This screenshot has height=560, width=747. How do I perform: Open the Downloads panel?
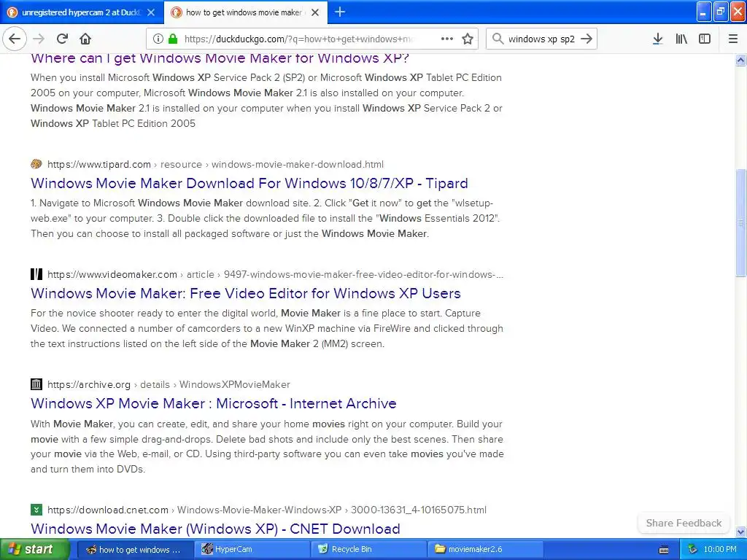pyautogui.click(x=657, y=39)
